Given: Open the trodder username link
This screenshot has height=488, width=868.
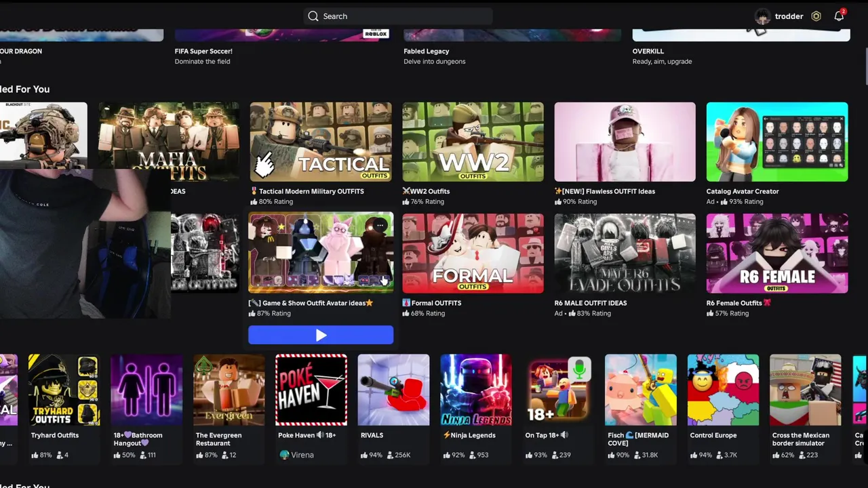Looking at the screenshot, I should click(789, 16).
